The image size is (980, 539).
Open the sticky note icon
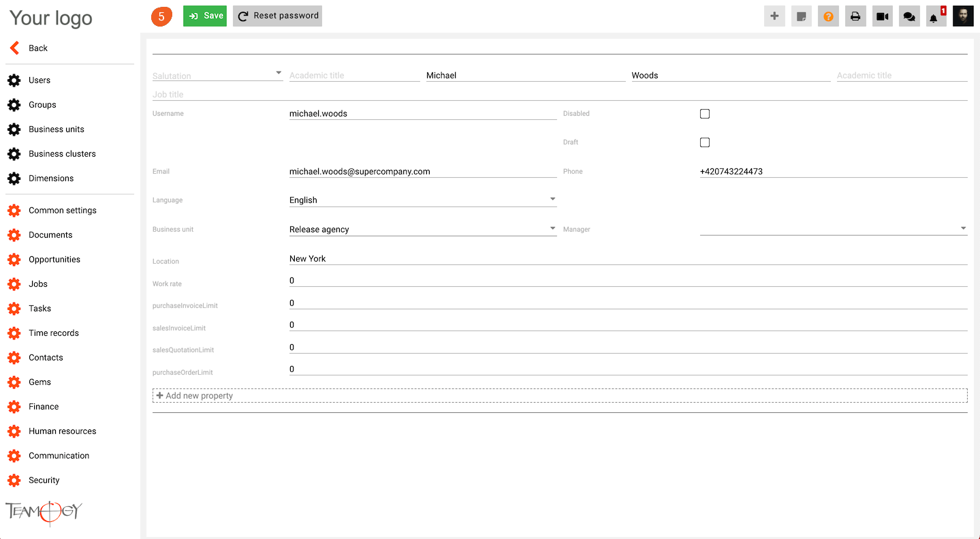click(x=802, y=16)
